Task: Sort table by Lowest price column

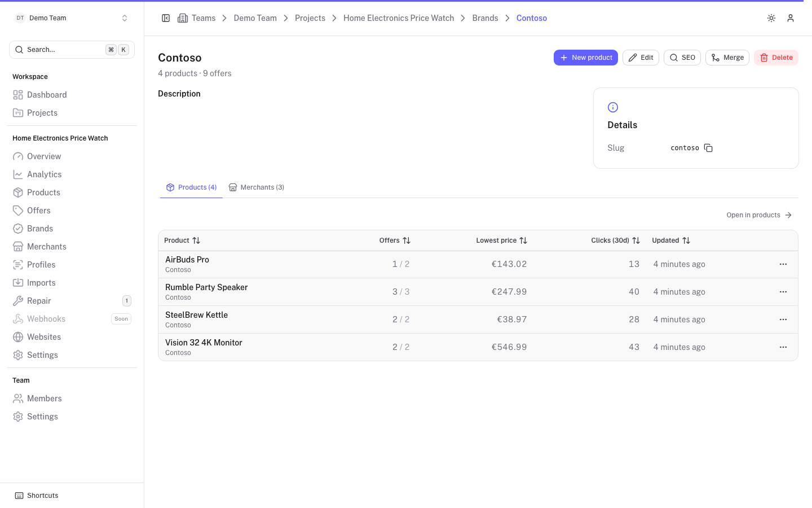Action: (501, 240)
